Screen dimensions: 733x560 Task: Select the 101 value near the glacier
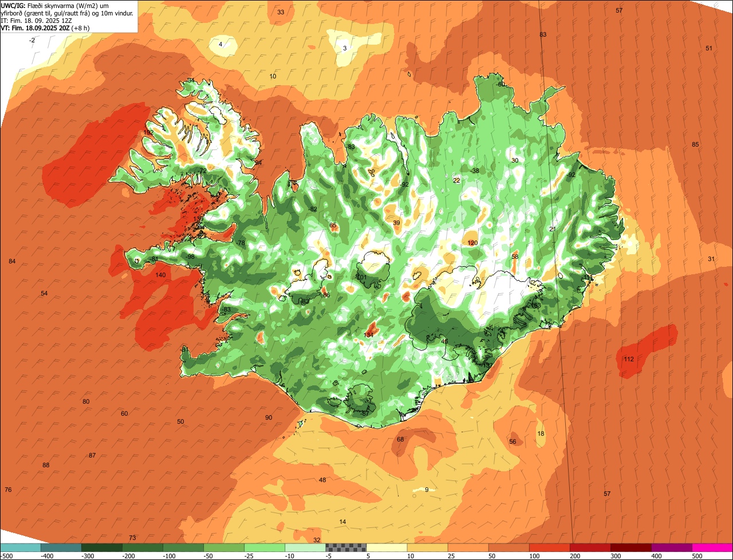[361, 277]
